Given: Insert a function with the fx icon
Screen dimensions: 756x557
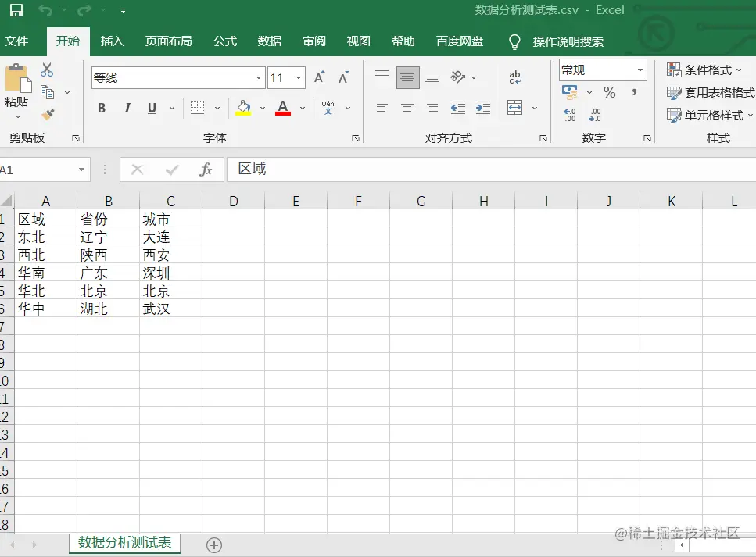Looking at the screenshot, I should [x=206, y=170].
